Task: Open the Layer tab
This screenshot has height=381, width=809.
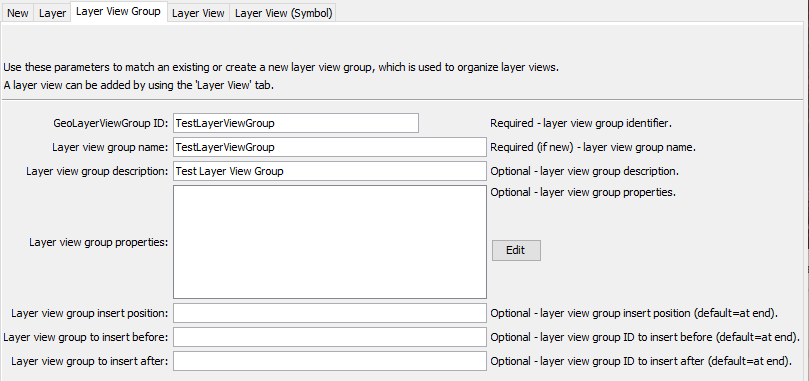Action: click(x=53, y=13)
